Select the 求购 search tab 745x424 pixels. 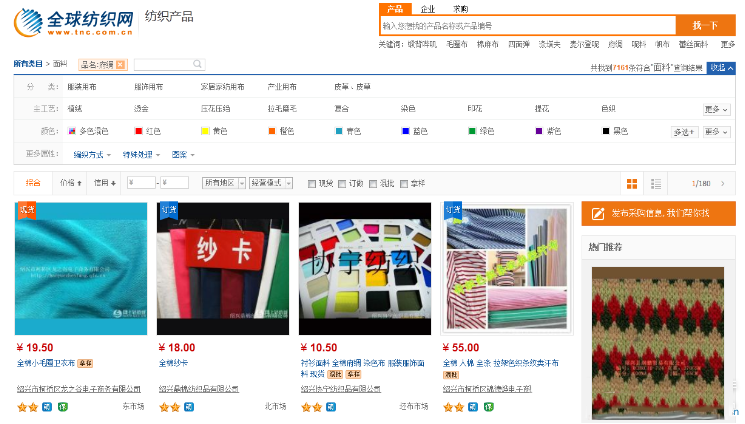click(460, 9)
